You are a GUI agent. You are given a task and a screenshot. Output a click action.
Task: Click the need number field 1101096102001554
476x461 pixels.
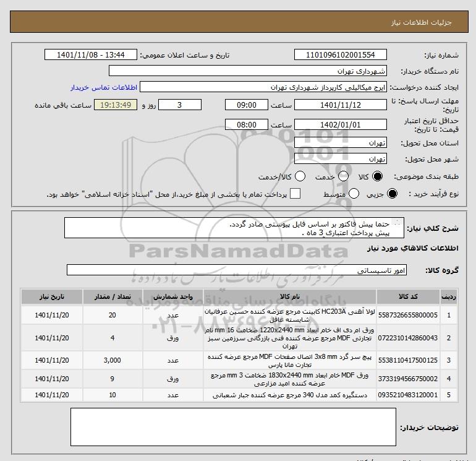point(340,54)
